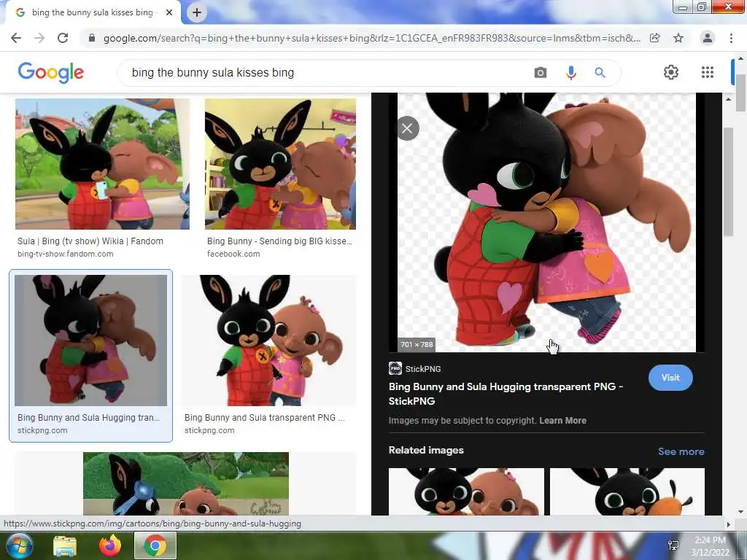Screen dimensions: 747x560
Task: Click the large hugging preview image
Action: [546, 222]
